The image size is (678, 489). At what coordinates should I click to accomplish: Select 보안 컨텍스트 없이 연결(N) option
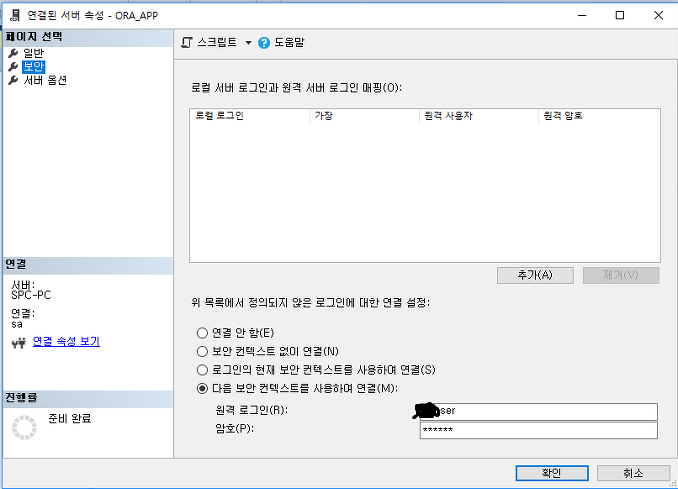[202, 352]
